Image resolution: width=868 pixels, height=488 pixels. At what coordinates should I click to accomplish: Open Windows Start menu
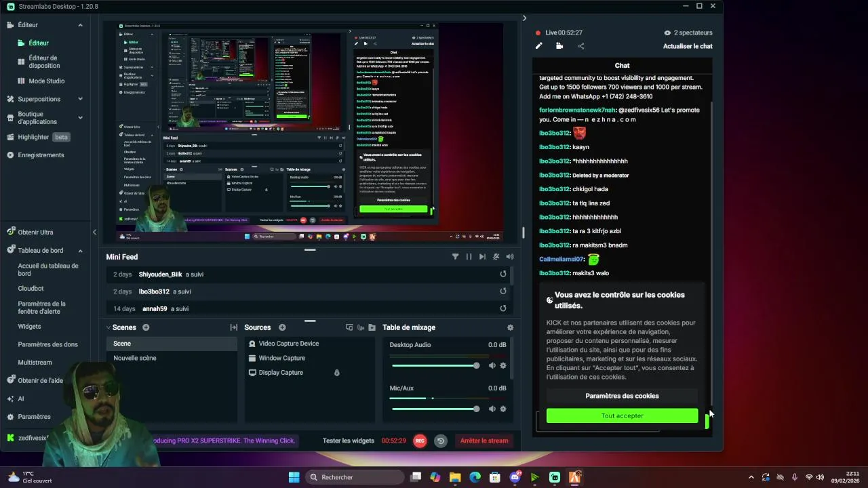294,477
